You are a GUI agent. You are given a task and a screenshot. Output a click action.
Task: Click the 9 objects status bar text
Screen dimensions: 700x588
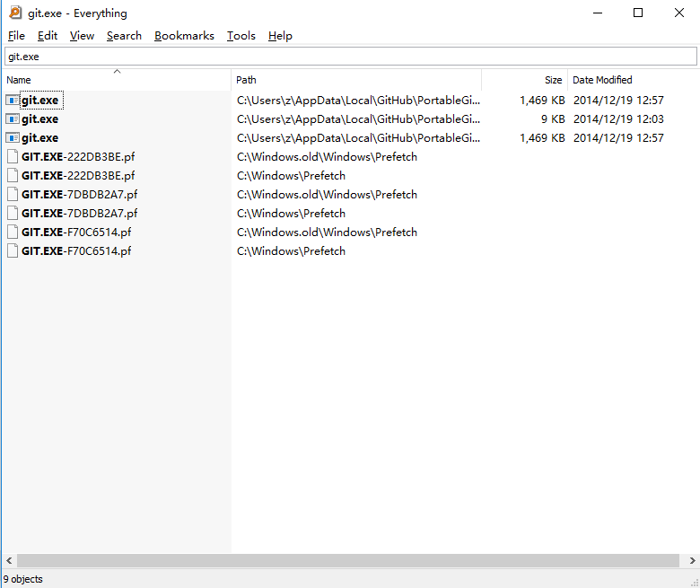click(23, 579)
